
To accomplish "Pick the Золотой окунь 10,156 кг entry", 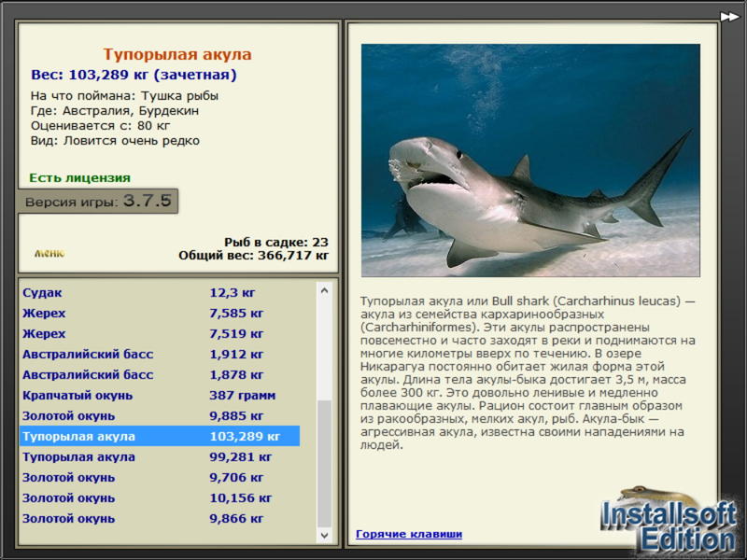I will click(x=160, y=497).
